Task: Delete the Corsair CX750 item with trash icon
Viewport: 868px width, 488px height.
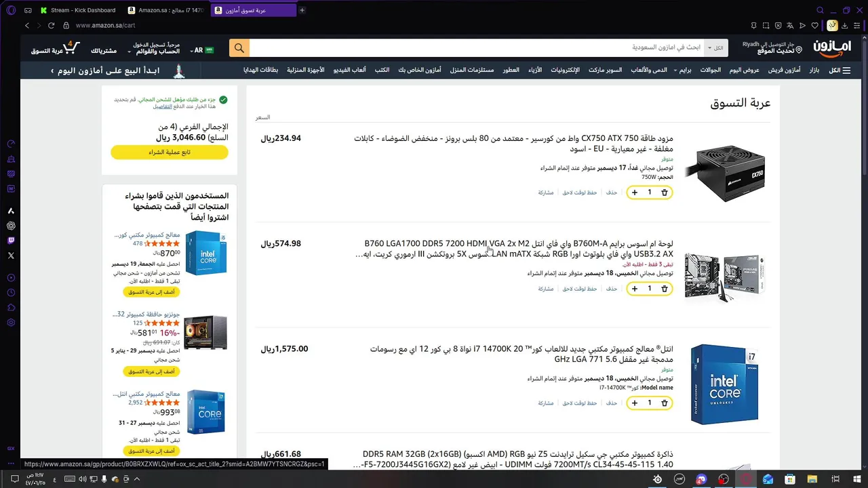Action: (x=664, y=192)
